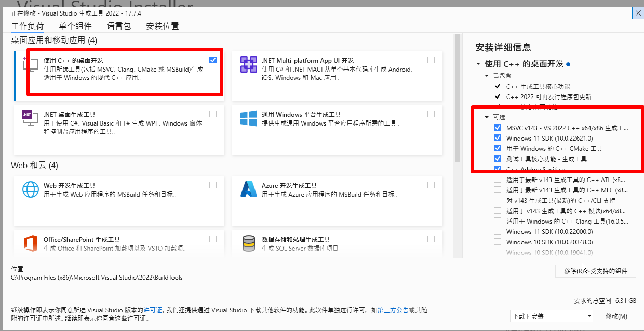The height and width of the screenshot is (331, 644).
Task: Check the 通用 Windows 平台生成工具 checkbox
Action: 431,114
